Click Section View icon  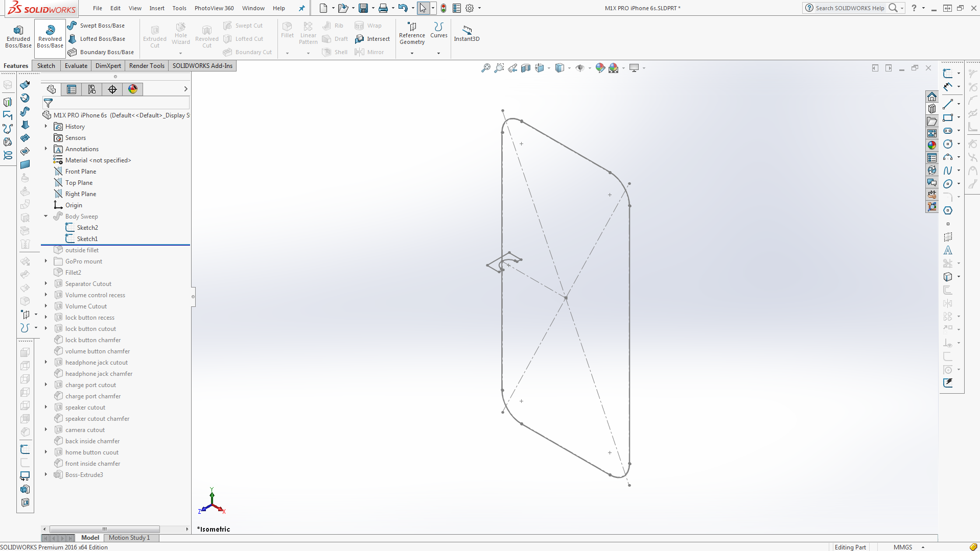point(526,68)
